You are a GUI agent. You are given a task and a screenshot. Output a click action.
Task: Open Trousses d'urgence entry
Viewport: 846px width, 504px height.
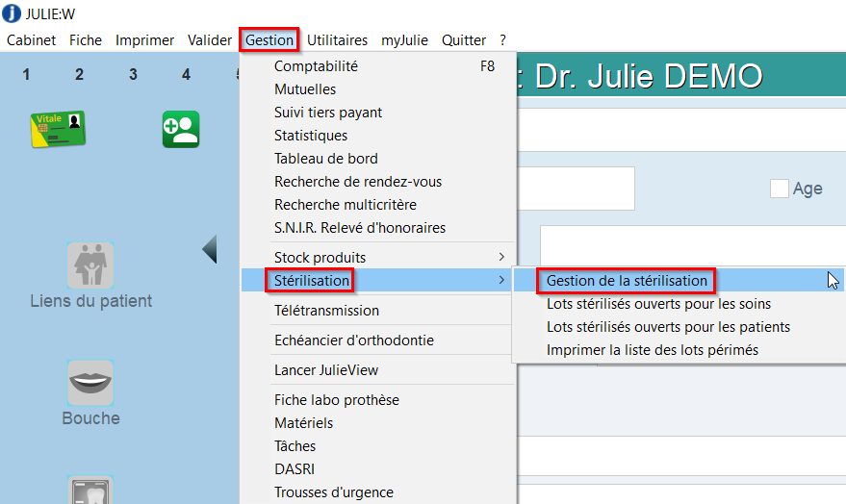[378, 492]
